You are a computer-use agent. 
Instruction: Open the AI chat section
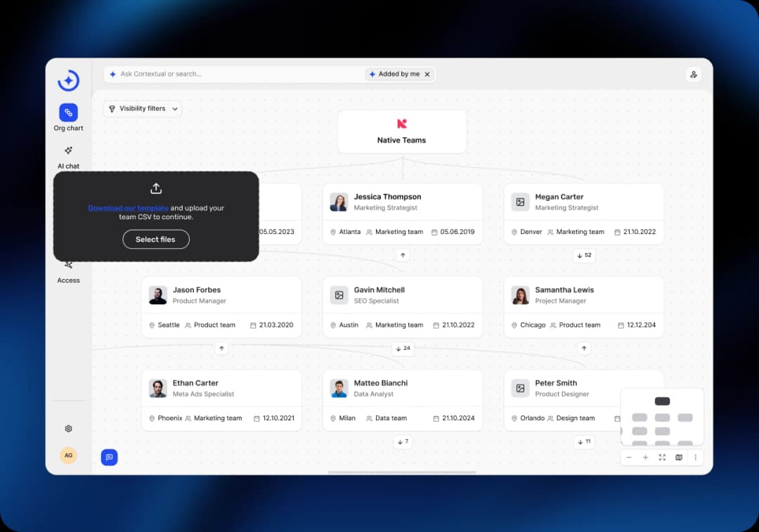tap(68, 157)
